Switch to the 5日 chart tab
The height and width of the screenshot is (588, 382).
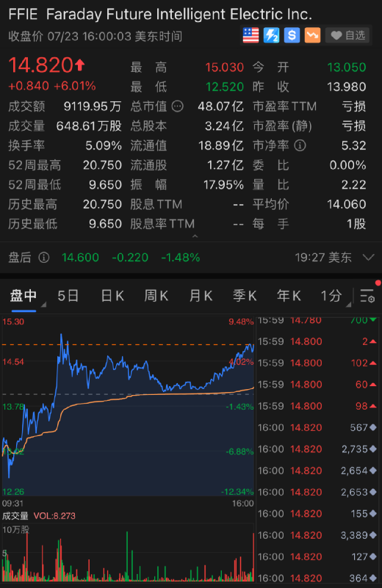(x=68, y=296)
